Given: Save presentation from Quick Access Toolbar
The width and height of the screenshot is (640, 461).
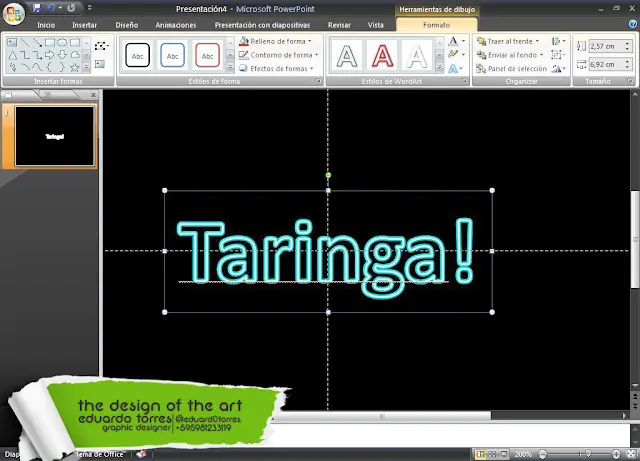Looking at the screenshot, I should tap(37, 8).
